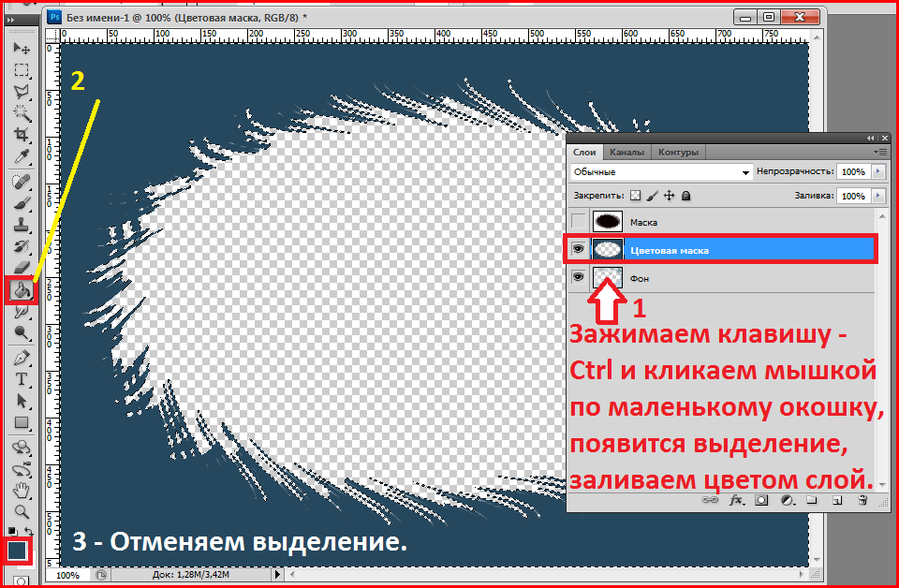Delete layer with trash icon

[862, 500]
